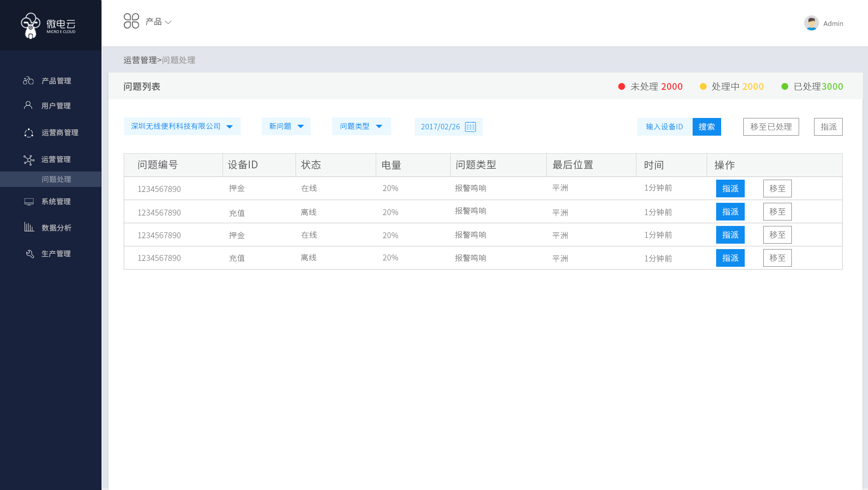Expand the 产品 chevron in header
The image size is (868, 490).
[x=168, y=22]
